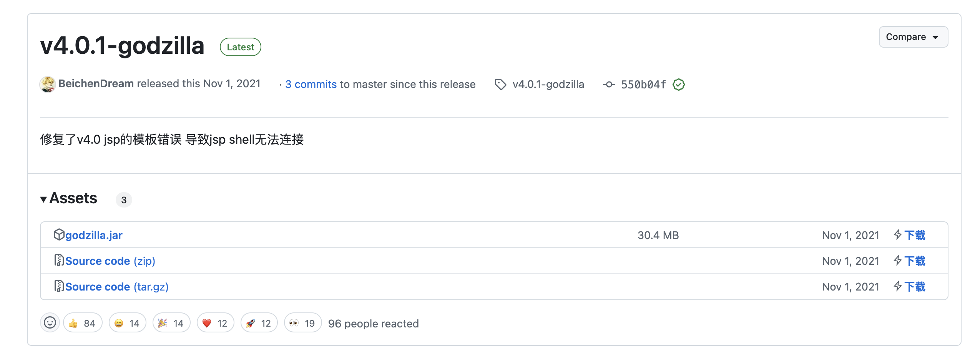Open the add reaction smiley picker

(x=50, y=323)
